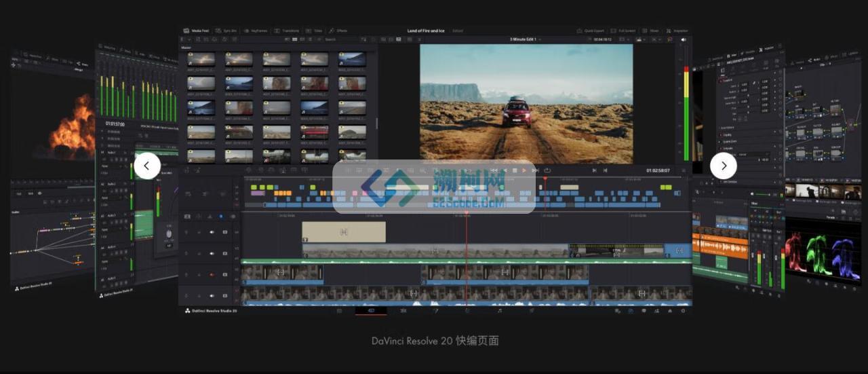Click the 01:01:57:00 timecode in Fairlight window
Viewport: 868px width, 374px height.
pos(115,124)
